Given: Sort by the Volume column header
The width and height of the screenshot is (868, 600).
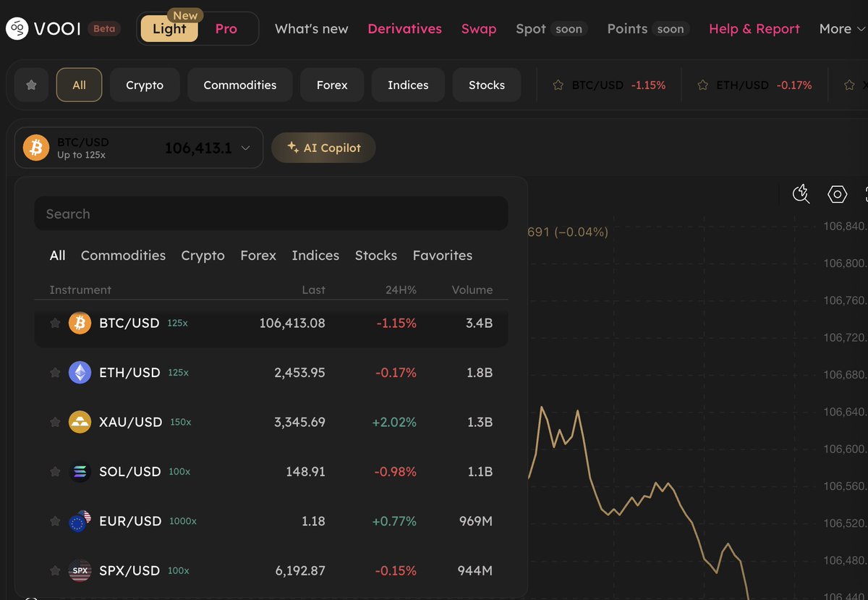Looking at the screenshot, I should tap(472, 290).
